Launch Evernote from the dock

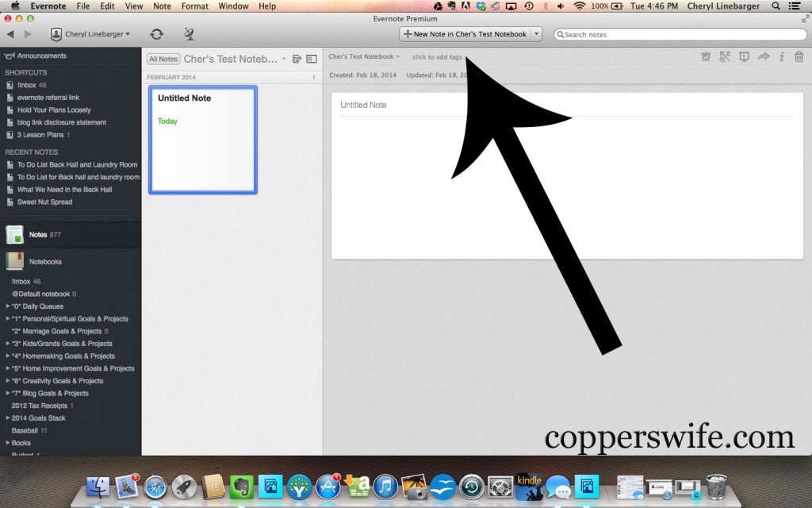pos(241,487)
